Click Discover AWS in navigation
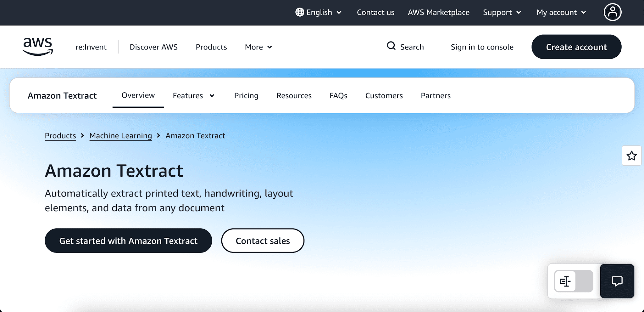 tap(153, 47)
